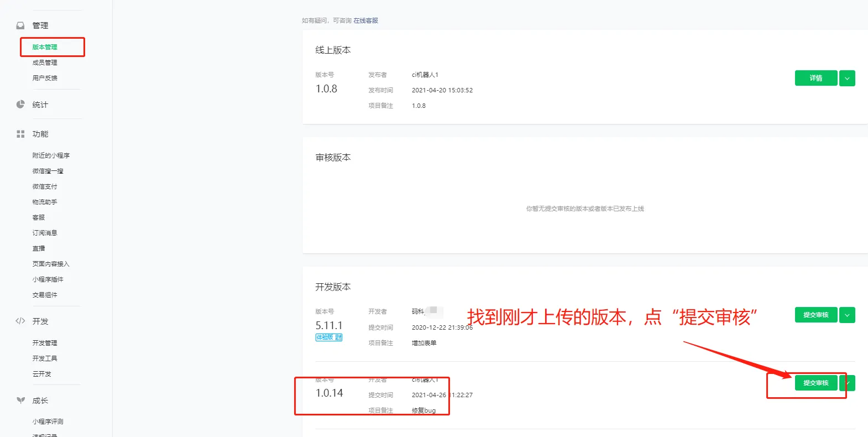868x437 pixels.
Task: Click the release time 2021-04-20 15:03:52
Action: [x=442, y=90]
